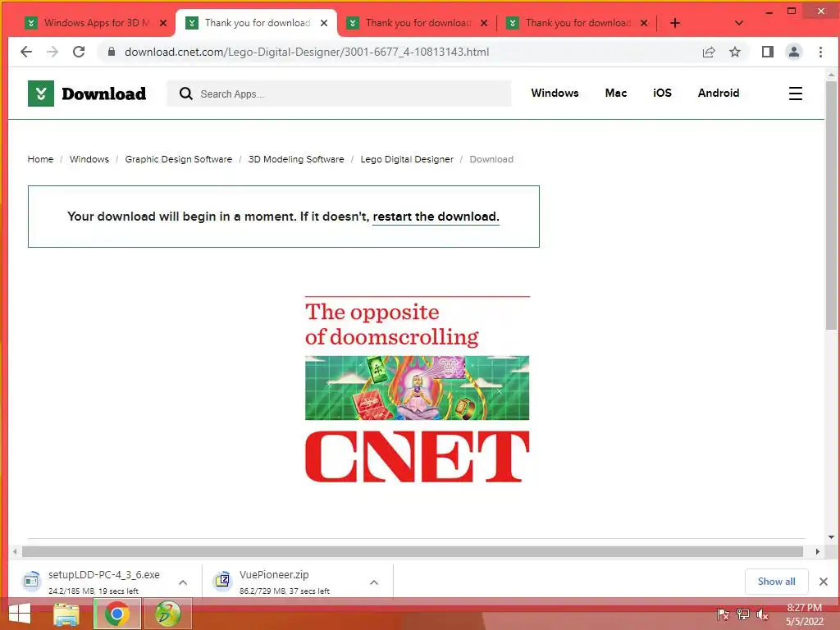
Task: Click the vertical scrollbar thumb
Action: coord(831,205)
